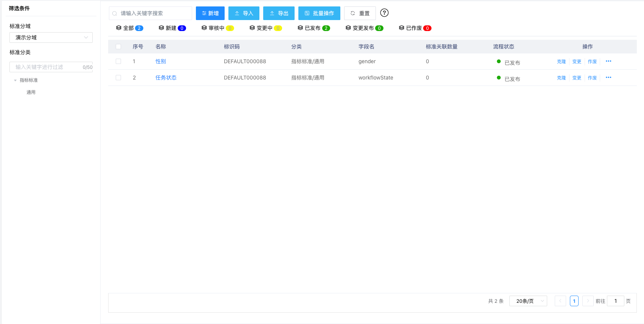Screen dimensions: 644x324
Task: Open the 批量操作 batch operations button
Action: pos(319,13)
